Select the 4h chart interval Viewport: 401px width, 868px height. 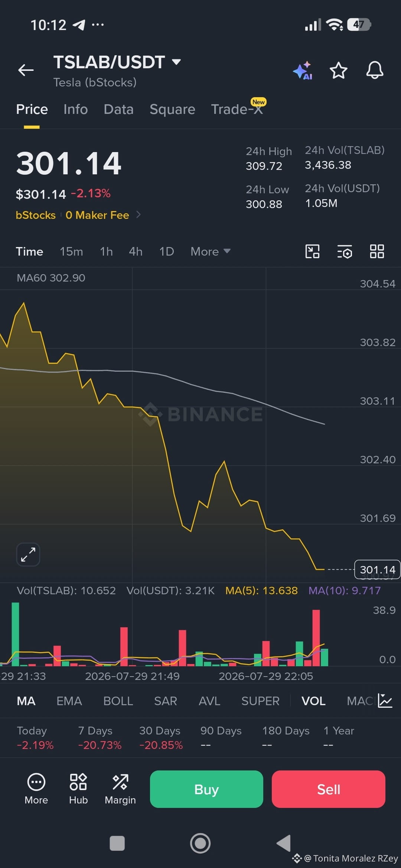click(x=136, y=251)
